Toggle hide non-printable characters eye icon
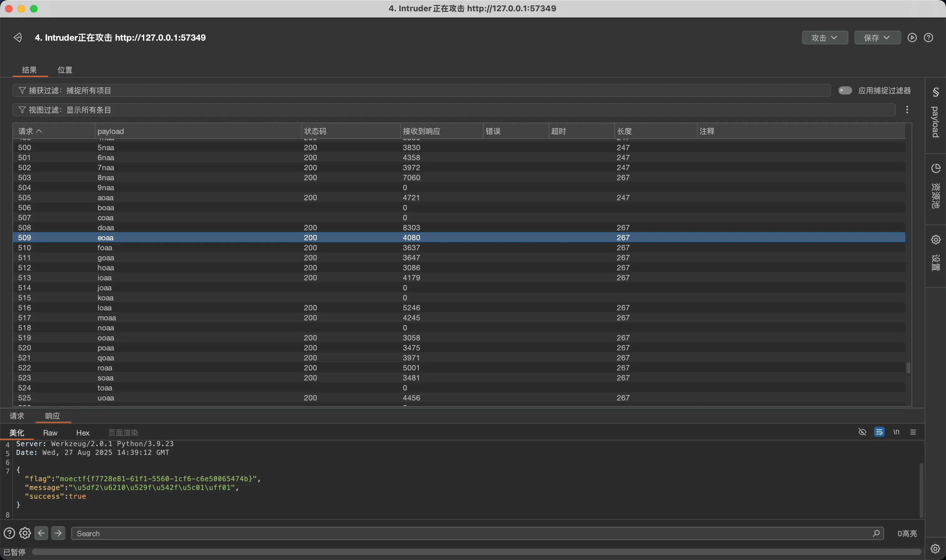 click(x=862, y=432)
